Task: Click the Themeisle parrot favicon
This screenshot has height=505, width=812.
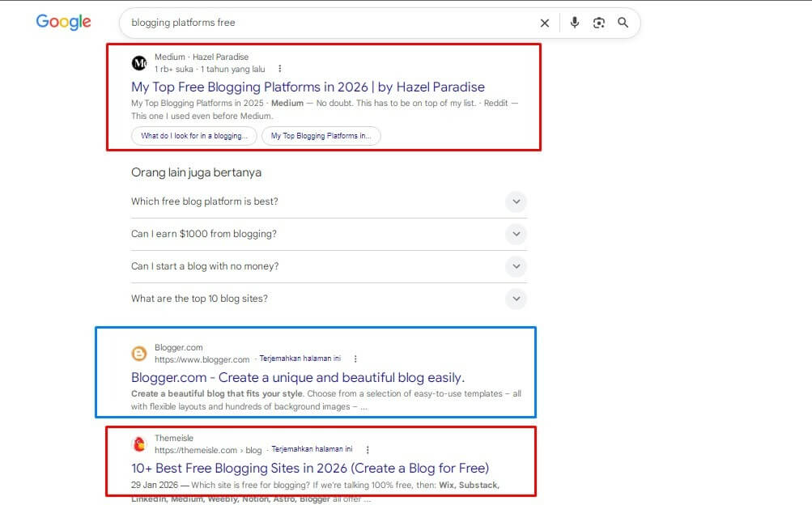Action: tap(139, 444)
